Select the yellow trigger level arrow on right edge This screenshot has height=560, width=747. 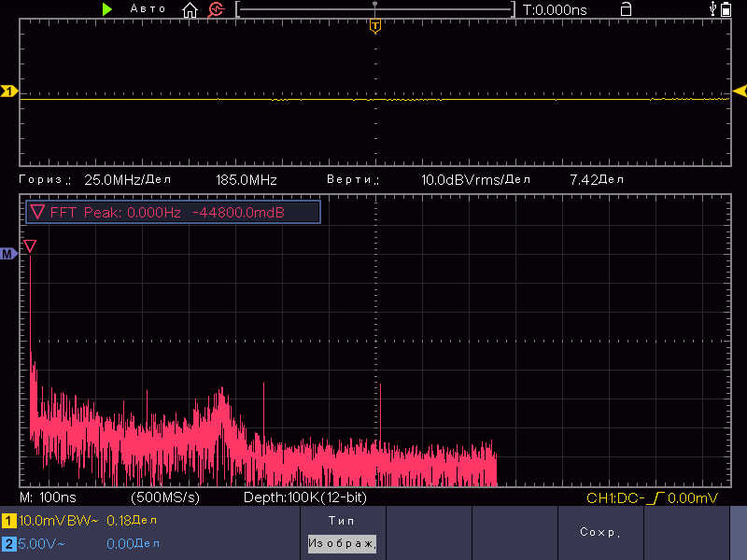tap(740, 91)
